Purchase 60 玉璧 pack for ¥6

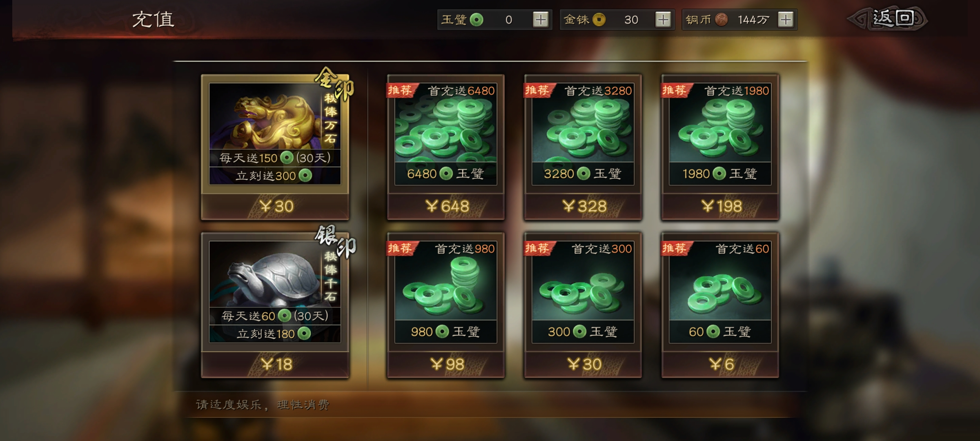(720, 364)
